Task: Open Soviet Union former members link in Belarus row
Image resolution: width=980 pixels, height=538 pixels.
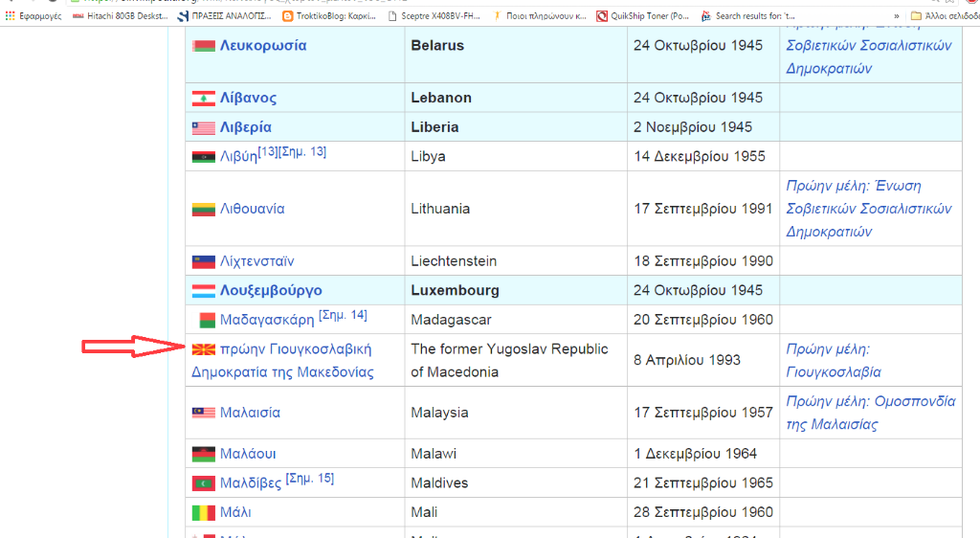Action: 869,50
